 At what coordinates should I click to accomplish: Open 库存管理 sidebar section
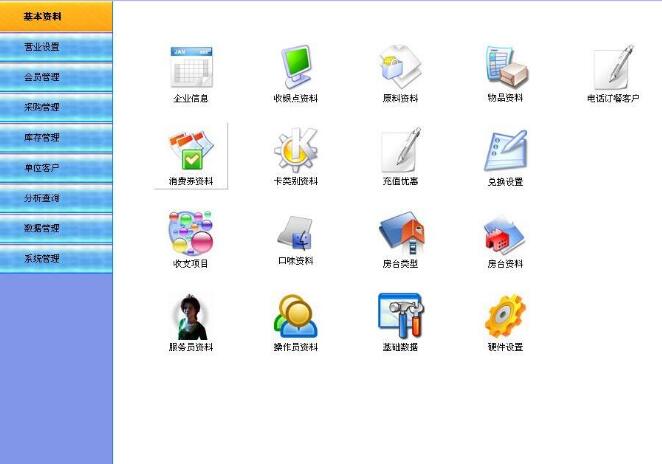pos(56,137)
